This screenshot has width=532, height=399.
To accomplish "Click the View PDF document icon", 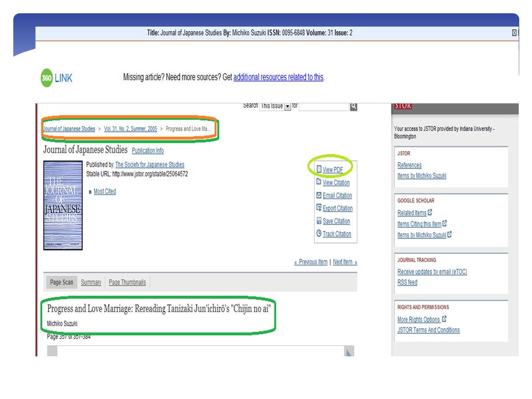I will 319,169.
